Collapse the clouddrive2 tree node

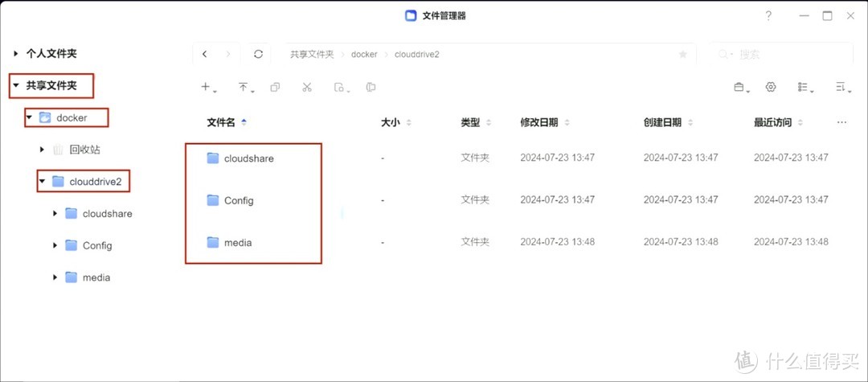[x=42, y=181]
